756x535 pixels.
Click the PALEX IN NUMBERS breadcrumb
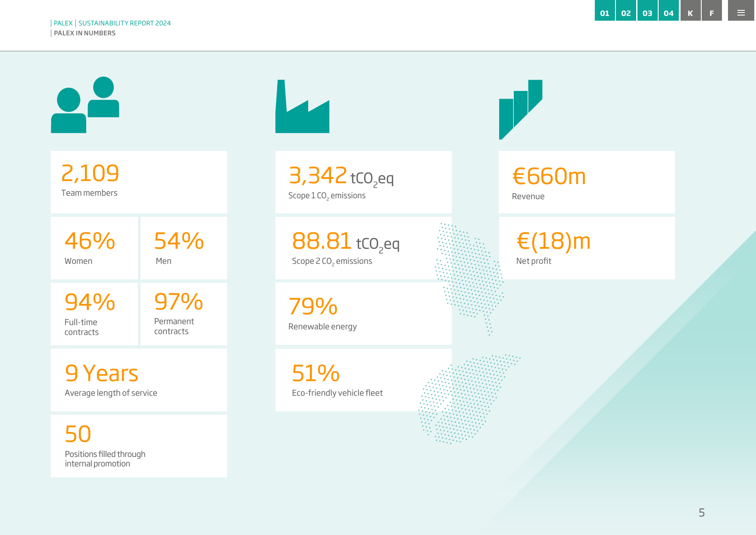[x=84, y=33]
